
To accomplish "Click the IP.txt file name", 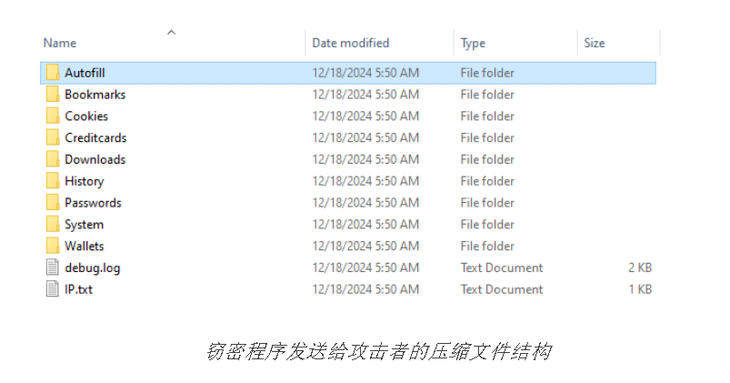I will click(x=79, y=289).
